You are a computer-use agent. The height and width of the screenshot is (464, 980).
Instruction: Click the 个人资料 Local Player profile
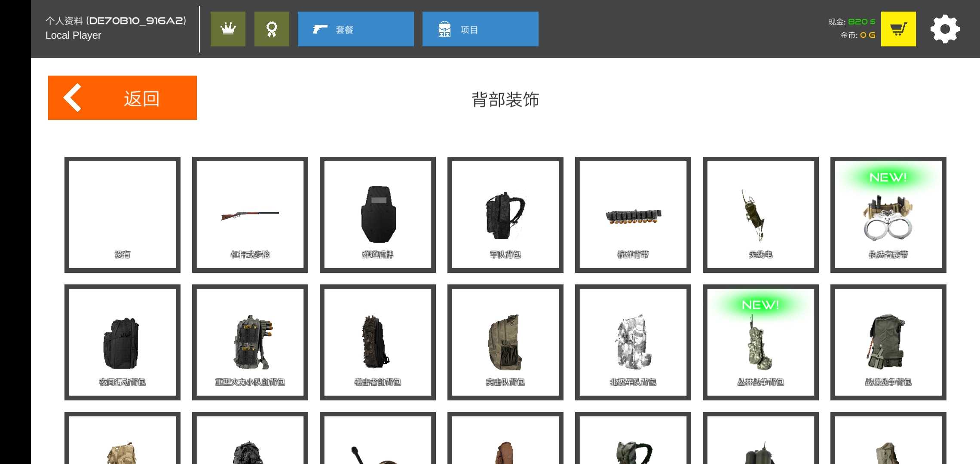pos(116,28)
